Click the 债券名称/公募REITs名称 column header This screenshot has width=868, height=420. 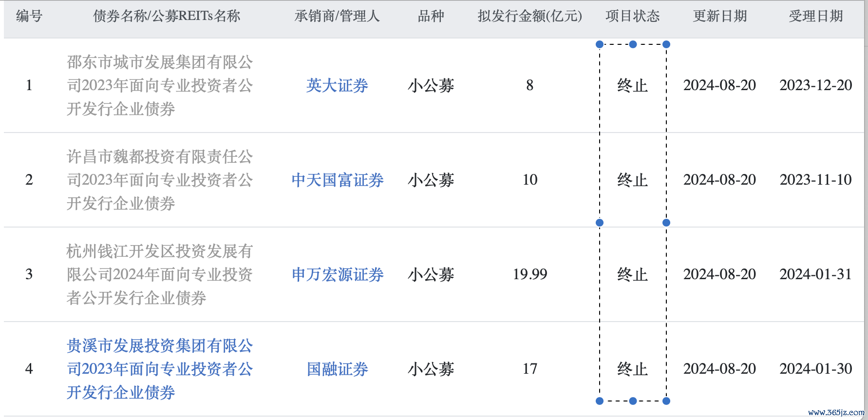167,17
